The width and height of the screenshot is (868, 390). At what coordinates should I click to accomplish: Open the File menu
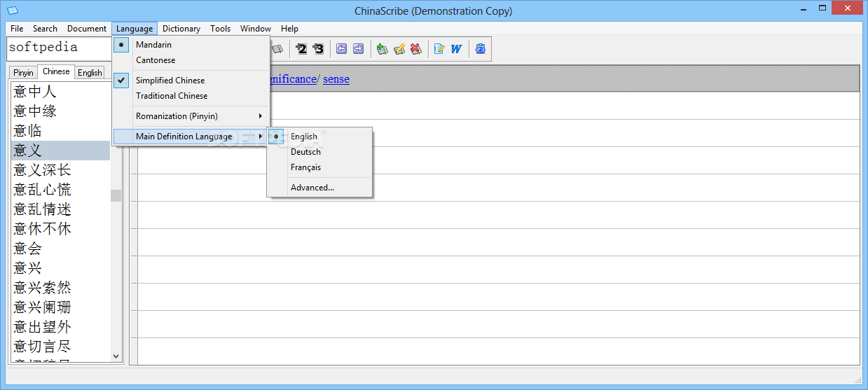[x=17, y=29]
